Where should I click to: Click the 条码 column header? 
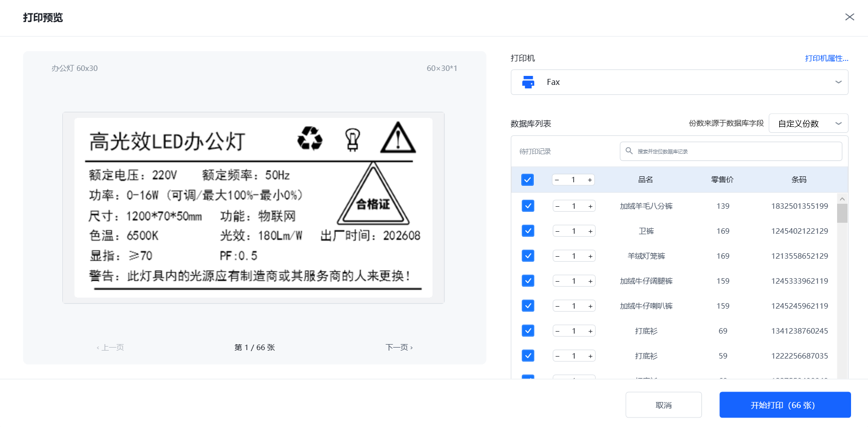[799, 180]
